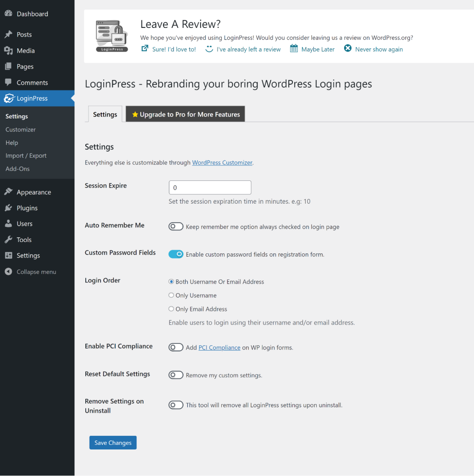Viewport: 474px width, 476px height.
Task: Click the Dashboard gauge icon in sidebar
Action: point(9,13)
